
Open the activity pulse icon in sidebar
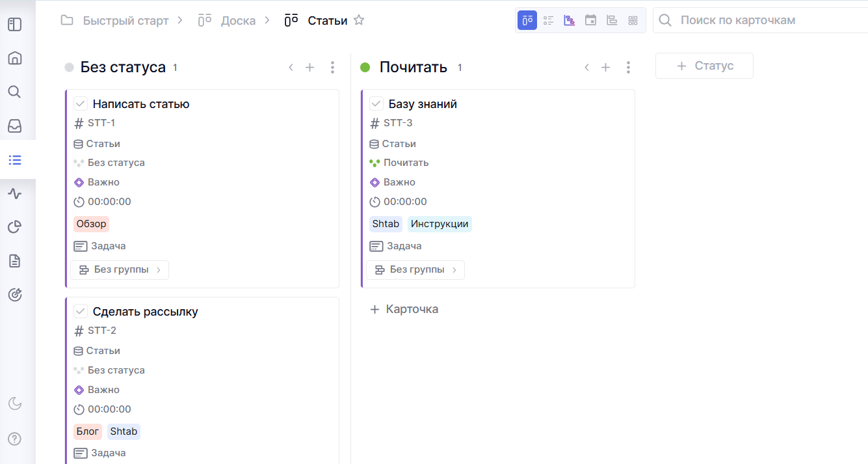coord(15,193)
